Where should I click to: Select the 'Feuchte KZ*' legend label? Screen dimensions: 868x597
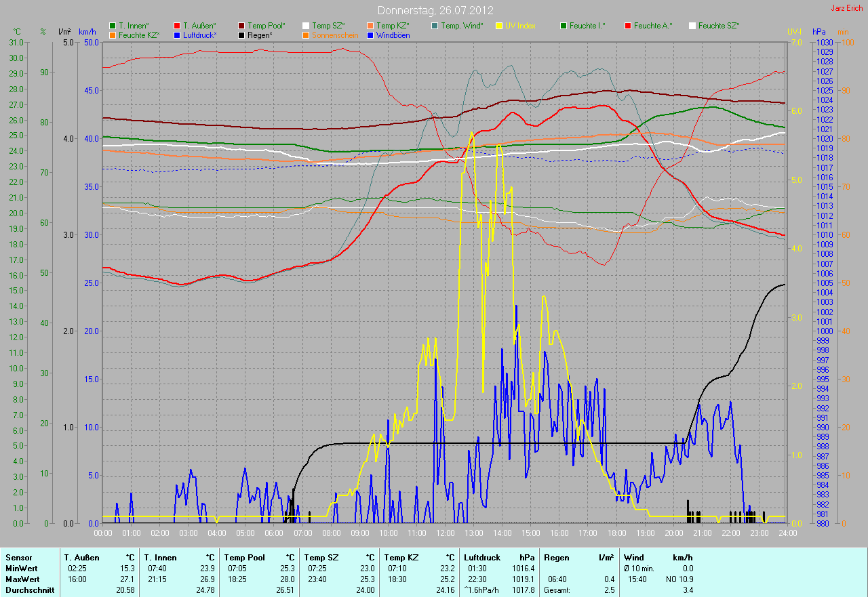pyautogui.click(x=139, y=35)
